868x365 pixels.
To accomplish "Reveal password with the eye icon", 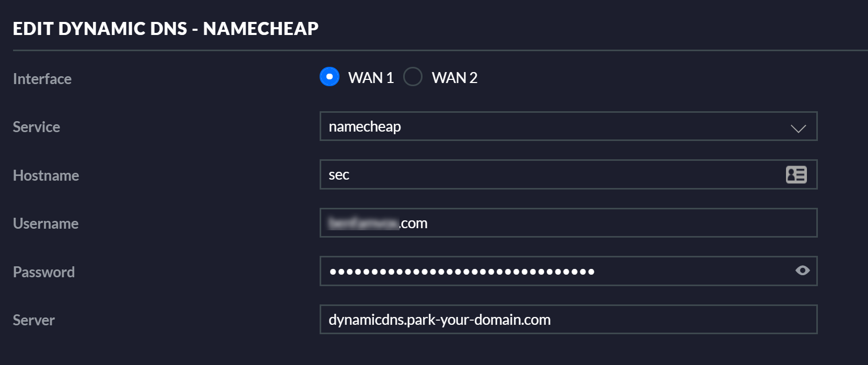I will pos(802,270).
